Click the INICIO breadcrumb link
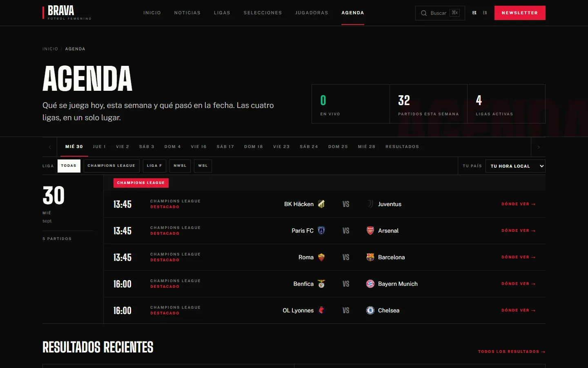This screenshot has width=588, height=368. (x=50, y=49)
